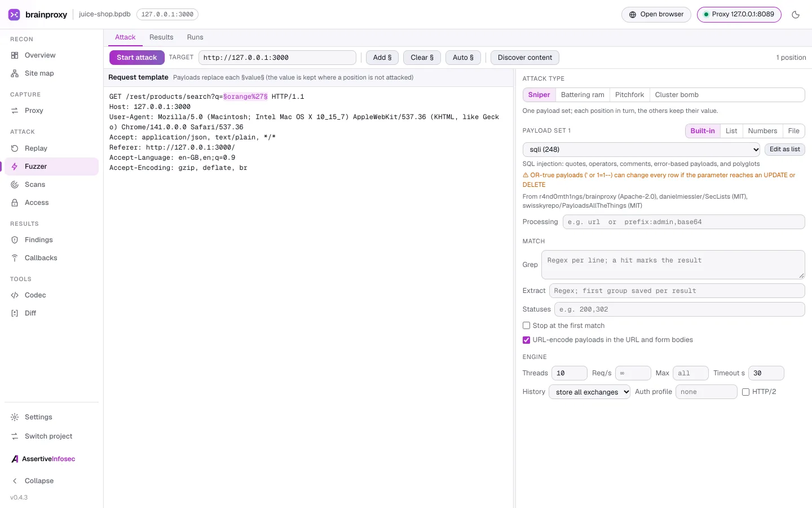This screenshot has width=812, height=508.
Task: Click the Fuzzer lightning icon
Action: tap(15, 167)
